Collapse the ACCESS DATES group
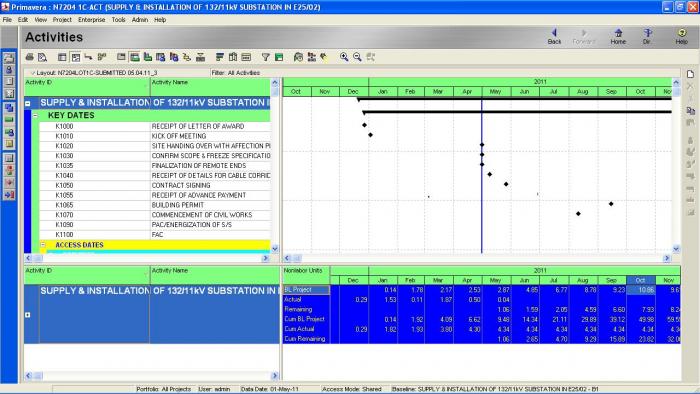Screen dimensions: 700x394 pyautogui.click(x=43, y=245)
